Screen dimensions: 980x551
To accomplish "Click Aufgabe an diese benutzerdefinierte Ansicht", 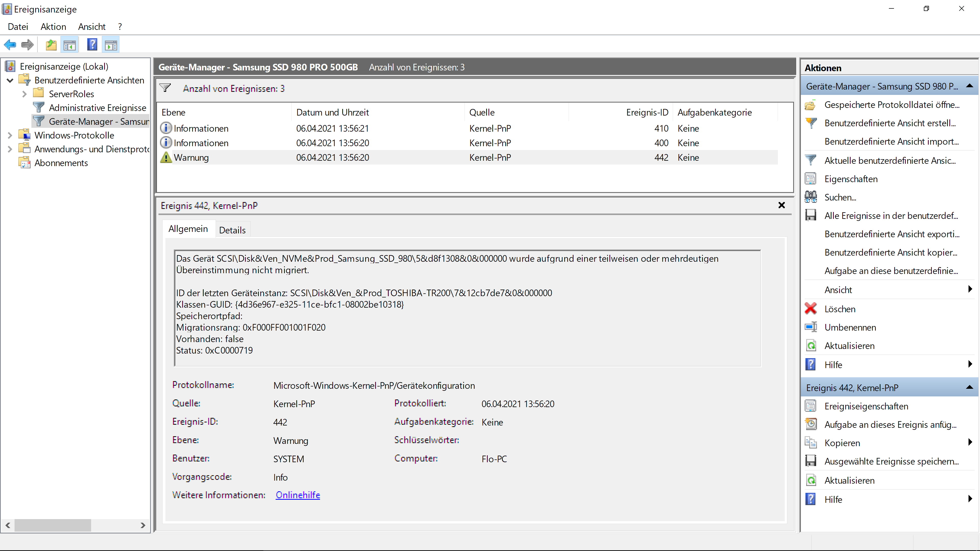I will [891, 271].
